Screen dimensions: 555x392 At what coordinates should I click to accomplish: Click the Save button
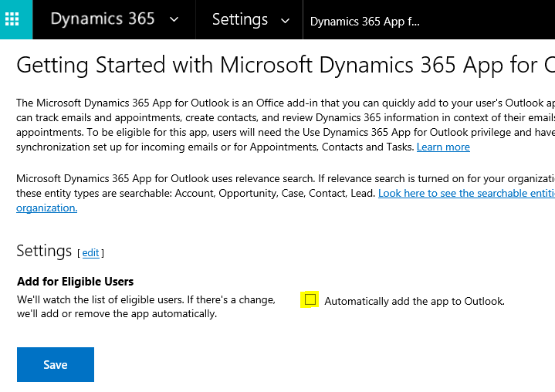[x=56, y=364]
